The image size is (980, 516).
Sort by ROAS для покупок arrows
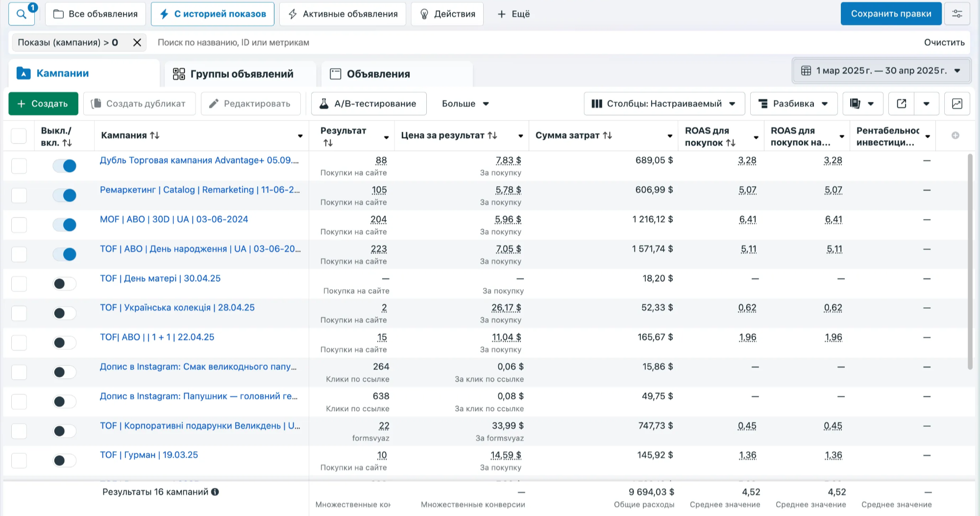(731, 143)
